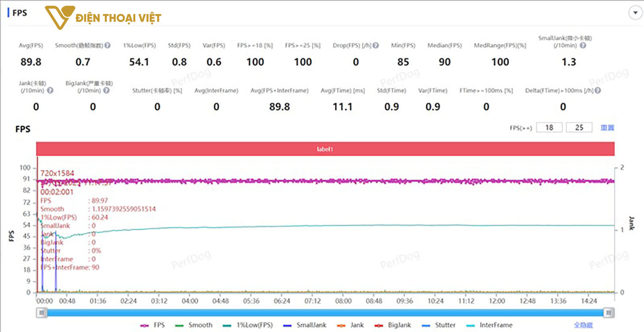The width and height of the screenshot is (644, 332).
Task: Click the FPS threshold field showing 25
Action: (579, 127)
